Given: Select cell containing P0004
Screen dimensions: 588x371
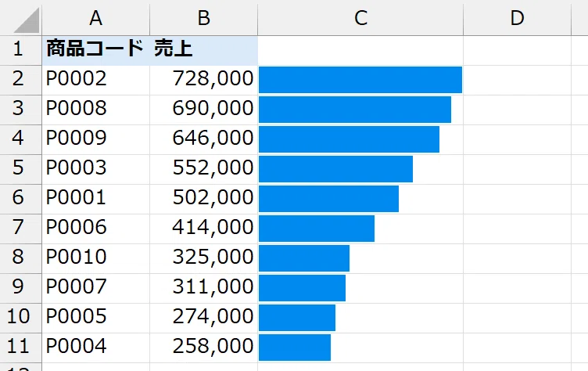Looking at the screenshot, I should click(x=96, y=348).
